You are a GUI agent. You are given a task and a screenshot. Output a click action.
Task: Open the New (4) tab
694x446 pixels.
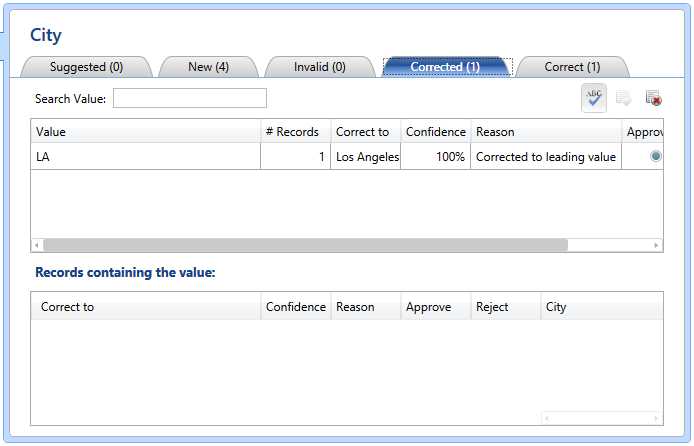(208, 67)
